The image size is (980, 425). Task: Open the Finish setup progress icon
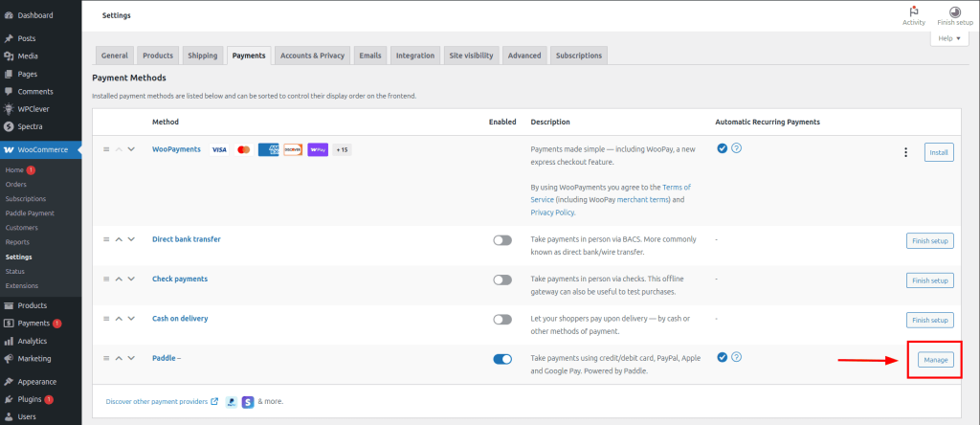click(955, 11)
